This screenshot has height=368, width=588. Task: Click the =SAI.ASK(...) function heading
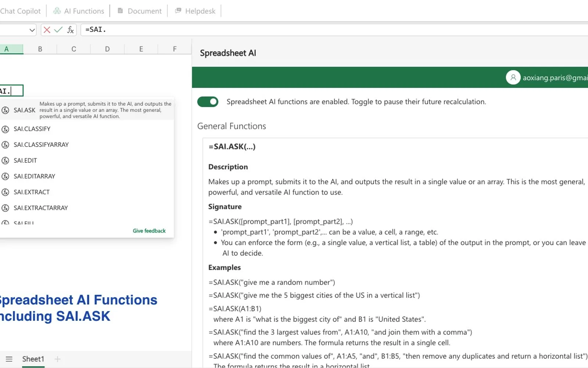[232, 146]
